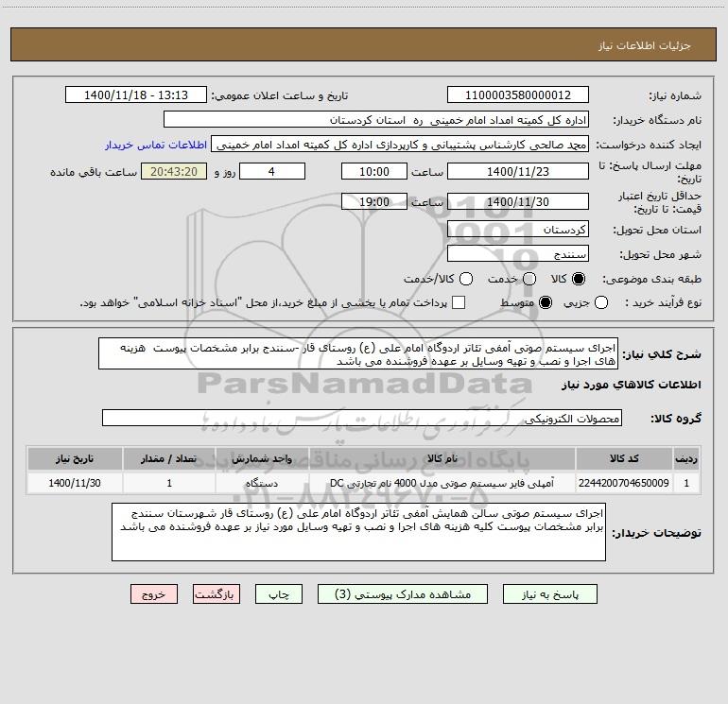Choose جزیی purchase process type

[x=600, y=302]
